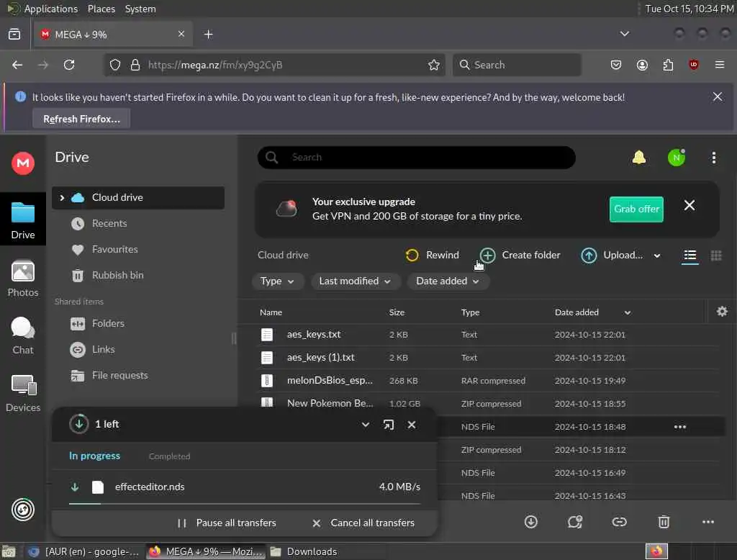Click the Grab offer button

coord(636,209)
